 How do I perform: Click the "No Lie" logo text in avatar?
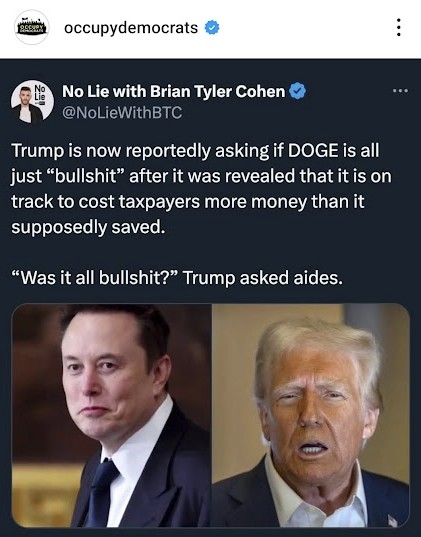pos(40,92)
